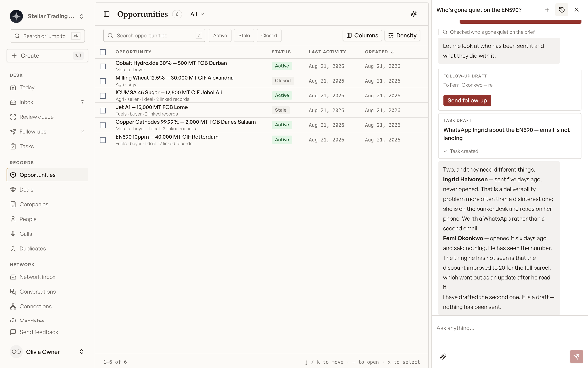The image size is (588, 368).
Task: Click the Ask anything chat input
Action: (x=510, y=328)
